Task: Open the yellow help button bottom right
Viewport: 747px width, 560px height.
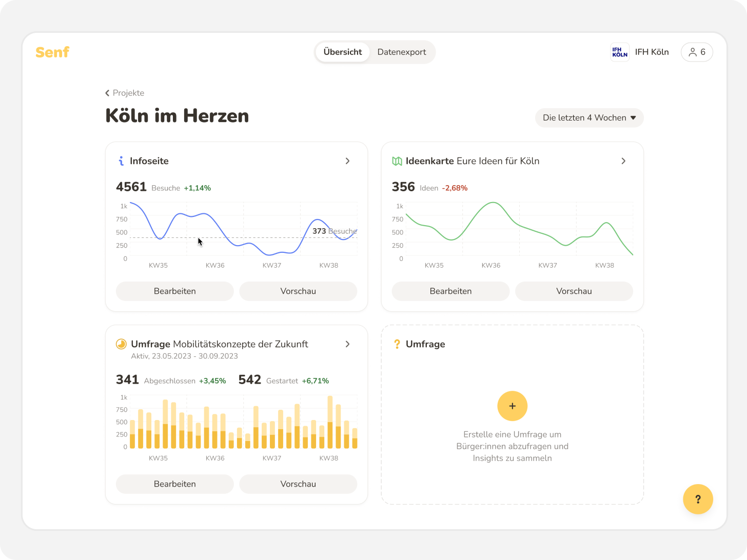Action: [x=698, y=499]
